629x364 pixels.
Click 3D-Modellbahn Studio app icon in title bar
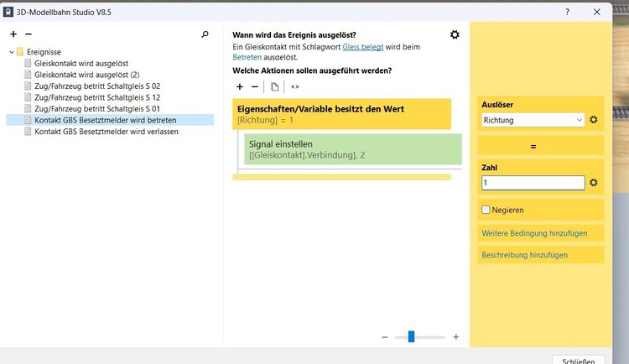(8, 12)
